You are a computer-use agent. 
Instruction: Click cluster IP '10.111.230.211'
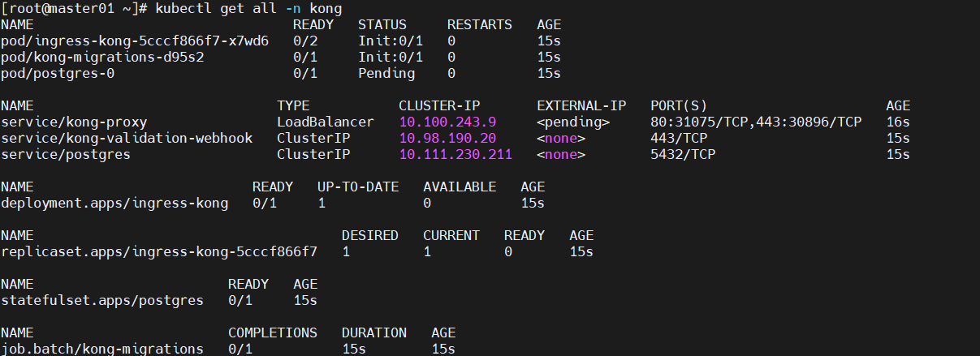coord(455,154)
